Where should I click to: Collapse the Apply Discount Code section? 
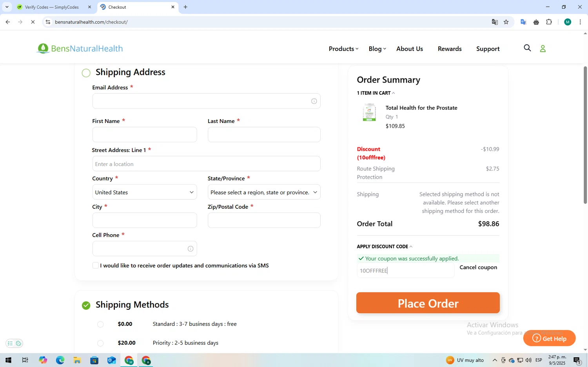point(385,246)
